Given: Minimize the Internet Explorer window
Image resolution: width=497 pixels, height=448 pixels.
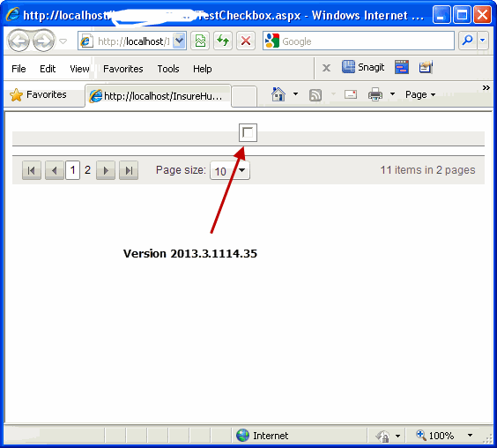Looking at the screenshot, I should click(441, 15).
